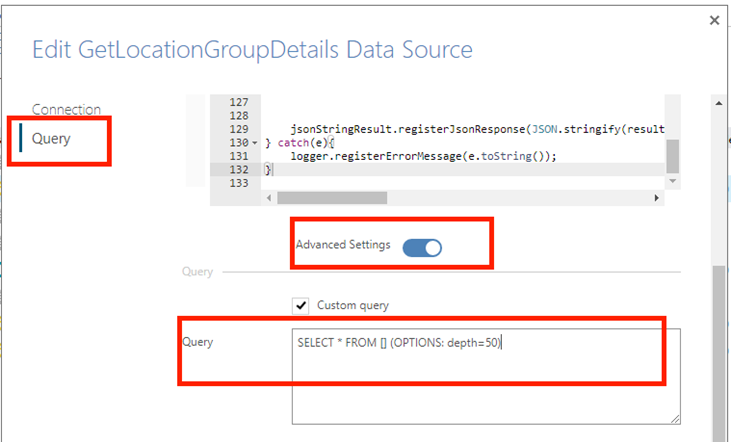Screen dimensions: 731x442
Task: Collapse the fold arrow at line 130
Action: 255,143
